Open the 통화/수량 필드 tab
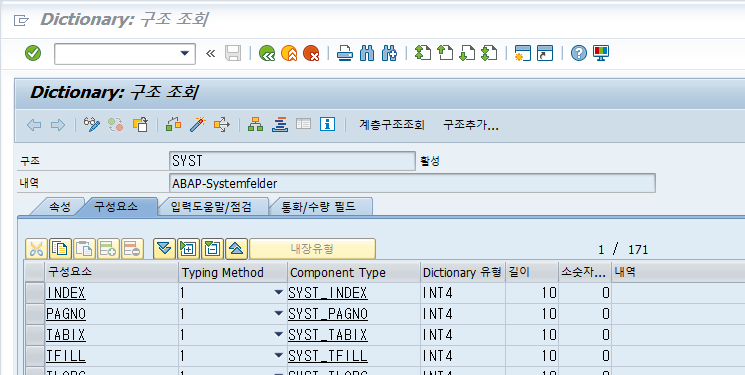 coord(318,207)
